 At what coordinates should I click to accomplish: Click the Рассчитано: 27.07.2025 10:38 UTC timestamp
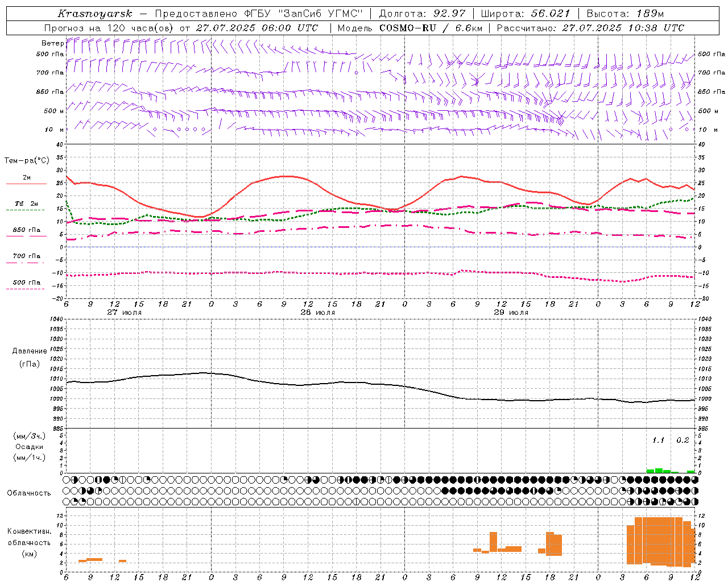(590, 28)
